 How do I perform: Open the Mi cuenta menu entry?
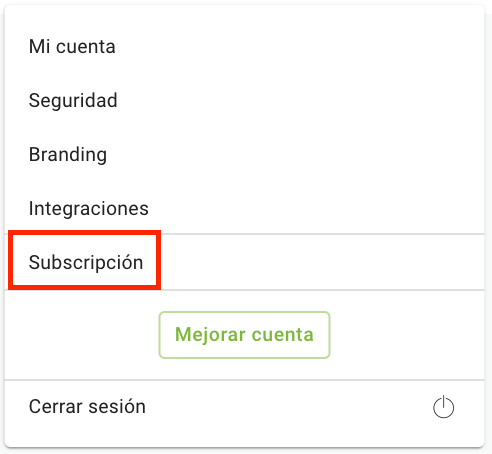pyautogui.click(x=244, y=46)
